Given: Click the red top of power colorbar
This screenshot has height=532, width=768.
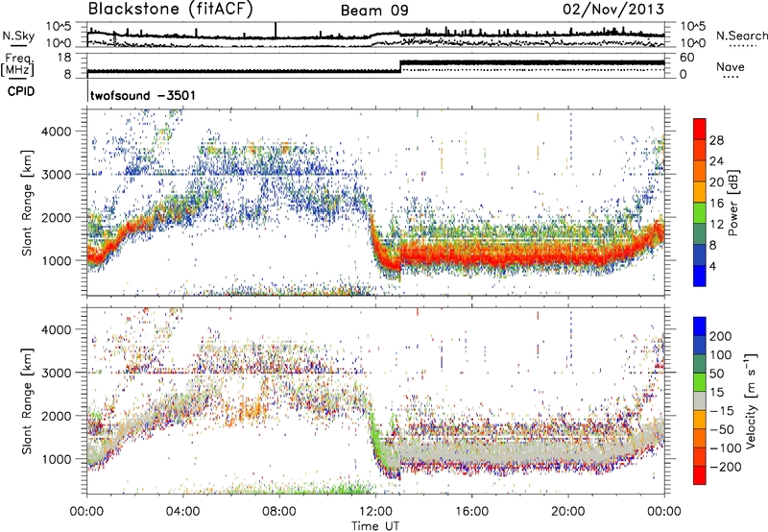Looking at the screenshot, I should pyautogui.click(x=700, y=129).
